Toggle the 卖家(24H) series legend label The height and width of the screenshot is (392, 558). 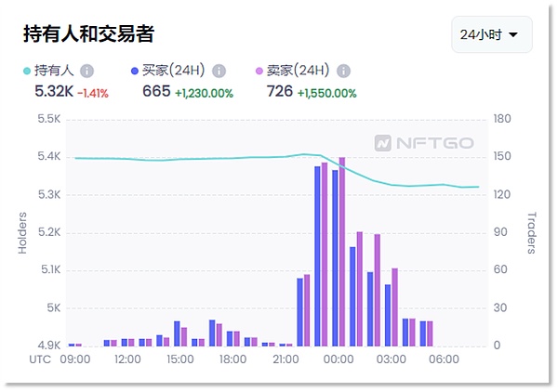[299, 71]
